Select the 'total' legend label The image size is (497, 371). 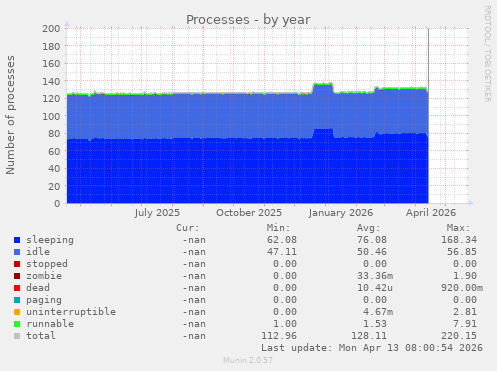[41, 336]
